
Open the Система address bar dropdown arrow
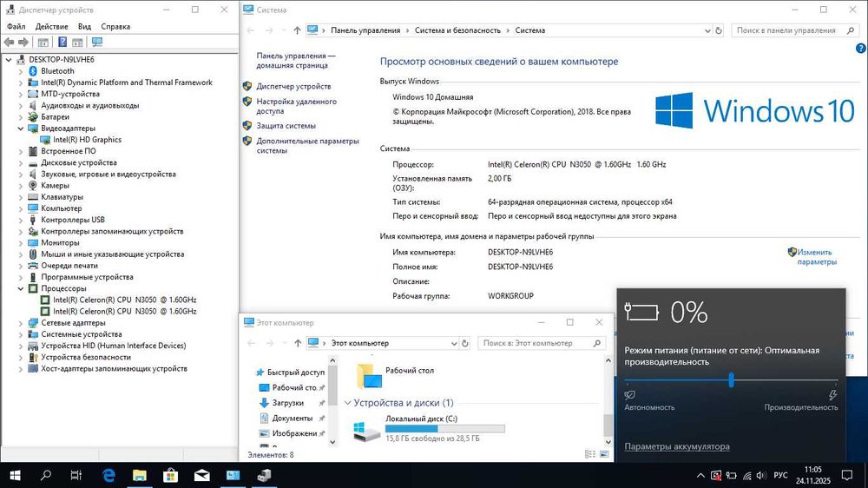pos(707,31)
